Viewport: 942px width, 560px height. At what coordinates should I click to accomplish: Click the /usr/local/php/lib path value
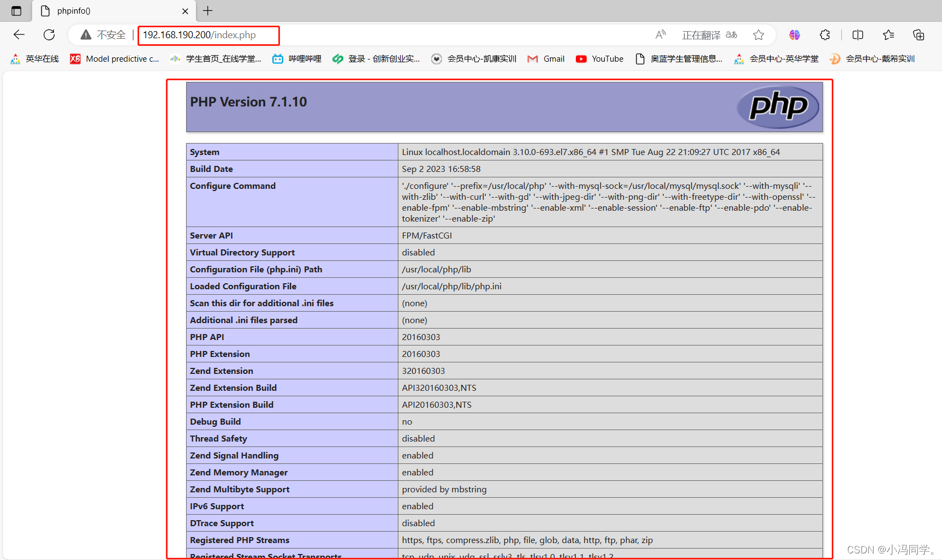click(436, 269)
